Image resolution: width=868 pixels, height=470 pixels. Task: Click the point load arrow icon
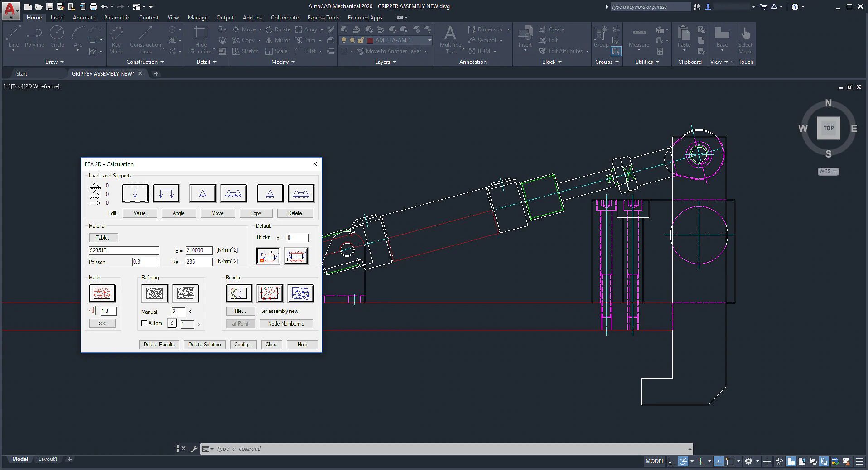click(x=135, y=193)
